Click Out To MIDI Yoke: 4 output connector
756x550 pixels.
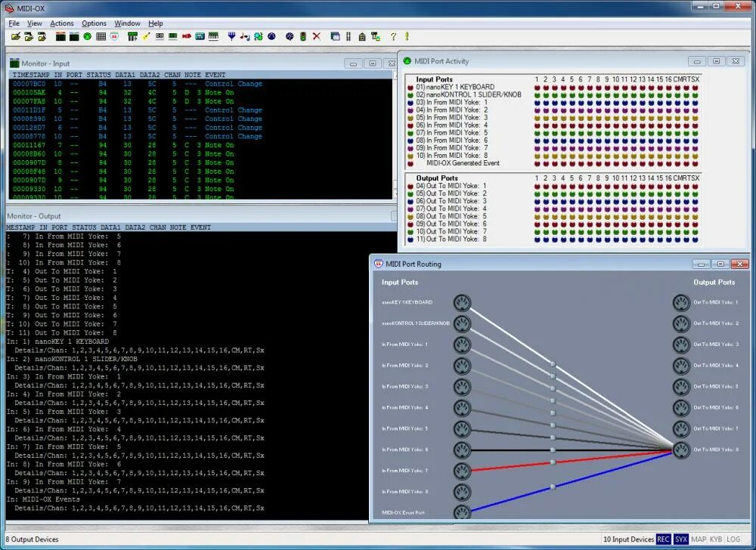[681, 366]
